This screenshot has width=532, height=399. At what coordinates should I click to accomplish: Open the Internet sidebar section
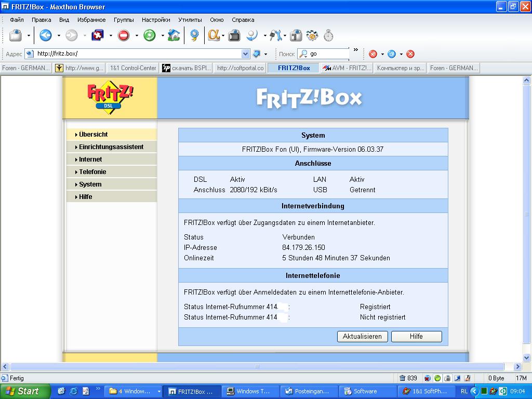(112, 159)
